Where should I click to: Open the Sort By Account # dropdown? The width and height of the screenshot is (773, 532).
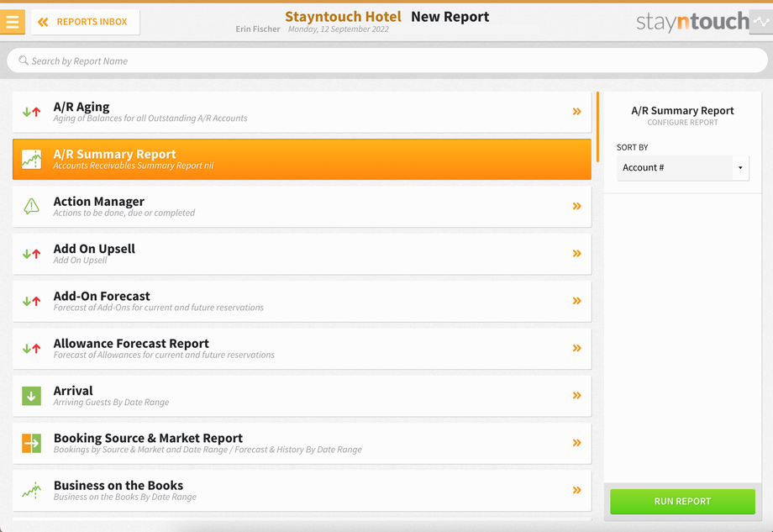tap(683, 167)
